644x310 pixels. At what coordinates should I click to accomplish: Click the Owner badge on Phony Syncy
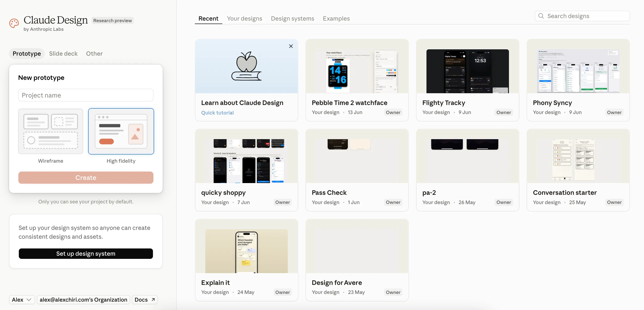pos(614,112)
